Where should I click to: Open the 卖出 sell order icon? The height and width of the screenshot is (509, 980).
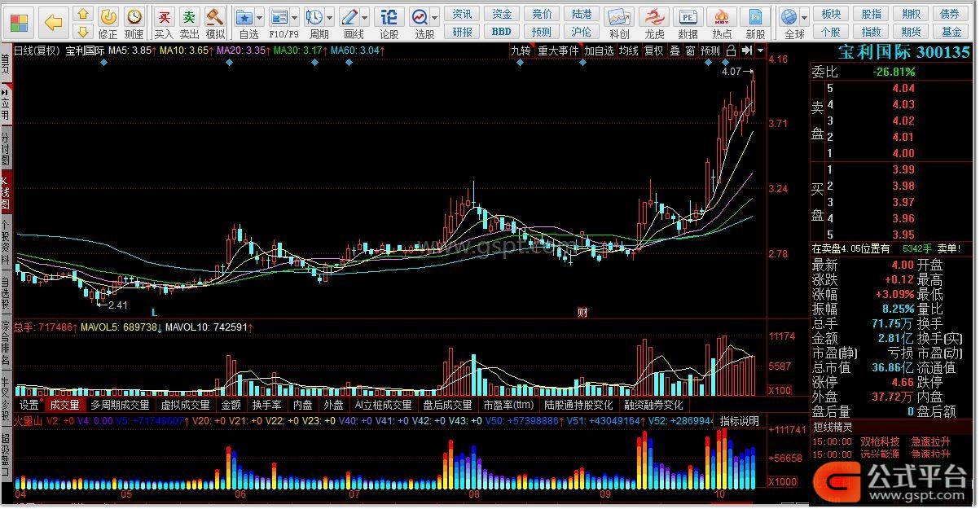[189, 23]
